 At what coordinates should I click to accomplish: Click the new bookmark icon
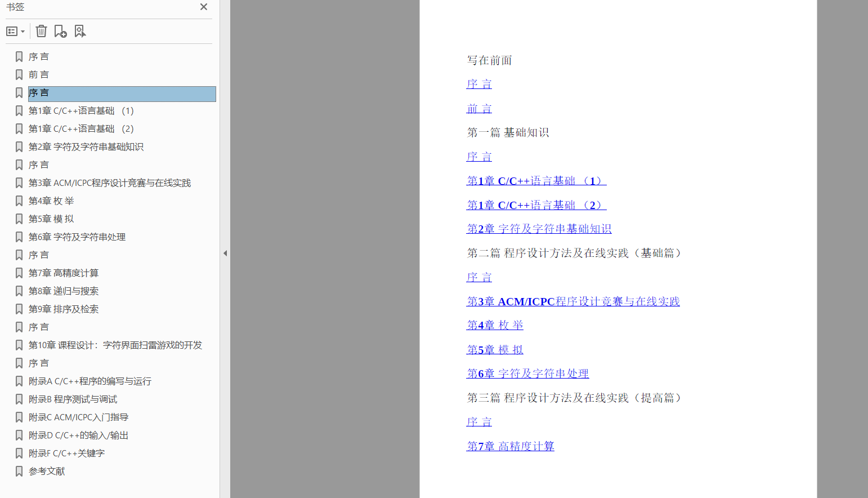coord(60,31)
